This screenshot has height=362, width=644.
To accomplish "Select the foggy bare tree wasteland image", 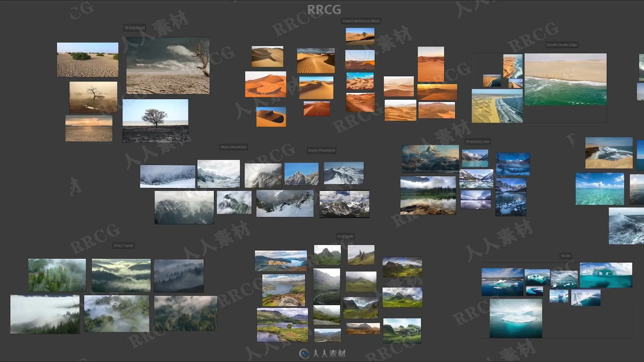I will click(x=93, y=97).
